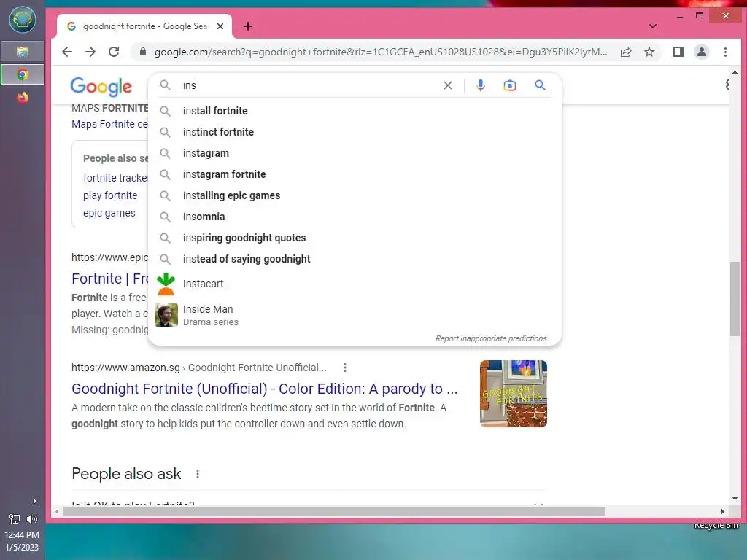Image resolution: width=747 pixels, height=560 pixels.
Task: Open a new tab with the plus button
Action: (248, 26)
